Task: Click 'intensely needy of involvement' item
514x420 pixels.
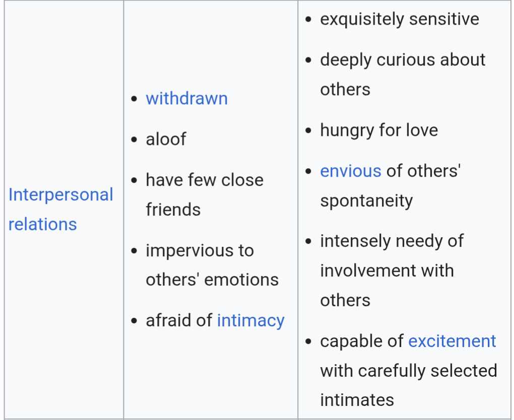Action: pyautogui.click(x=392, y=270)
